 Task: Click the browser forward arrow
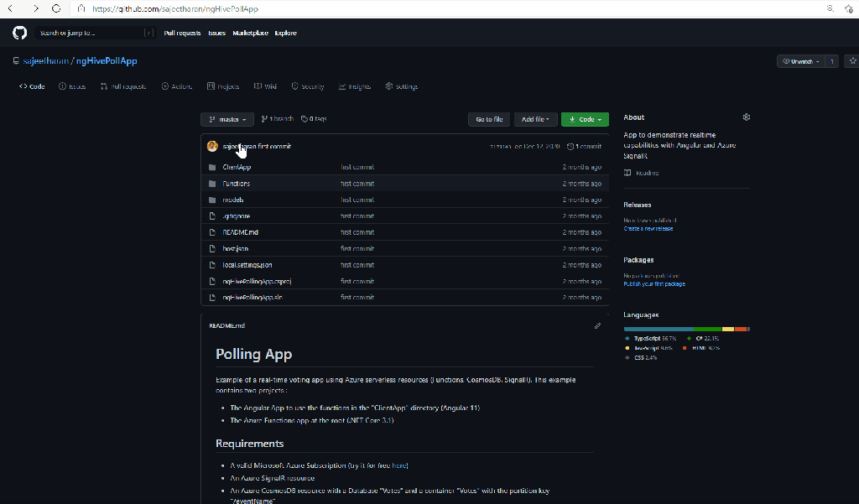[35, 8]
